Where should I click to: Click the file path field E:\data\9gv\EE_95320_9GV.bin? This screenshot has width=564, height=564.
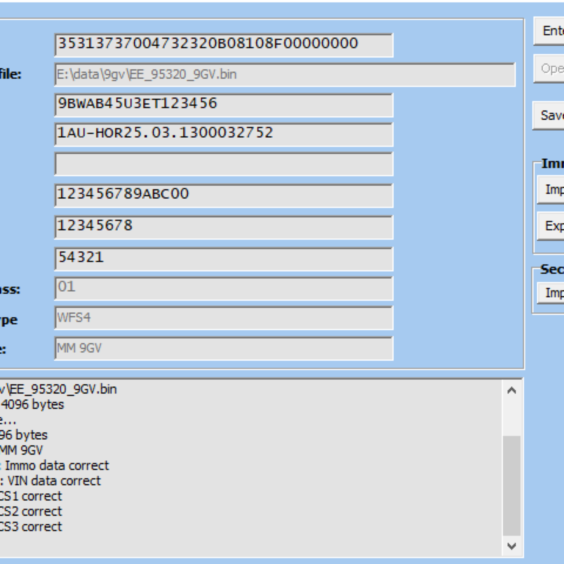point(285,74)
